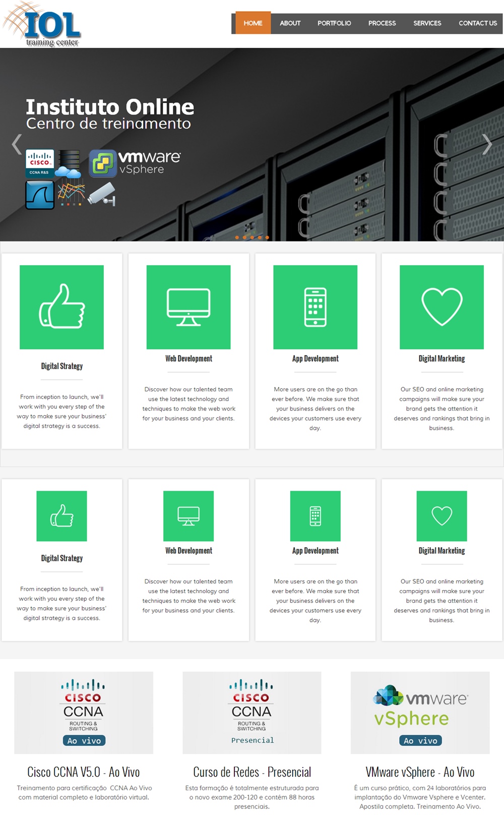Screen dimensions: 504x815
Task: Click the large phone App Development icon
Action: click(x=316, y=307)
